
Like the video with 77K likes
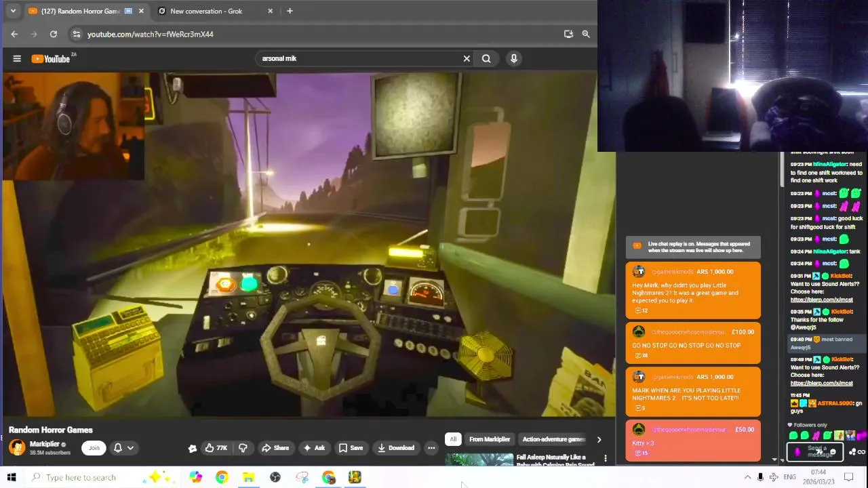pos(216,447)
